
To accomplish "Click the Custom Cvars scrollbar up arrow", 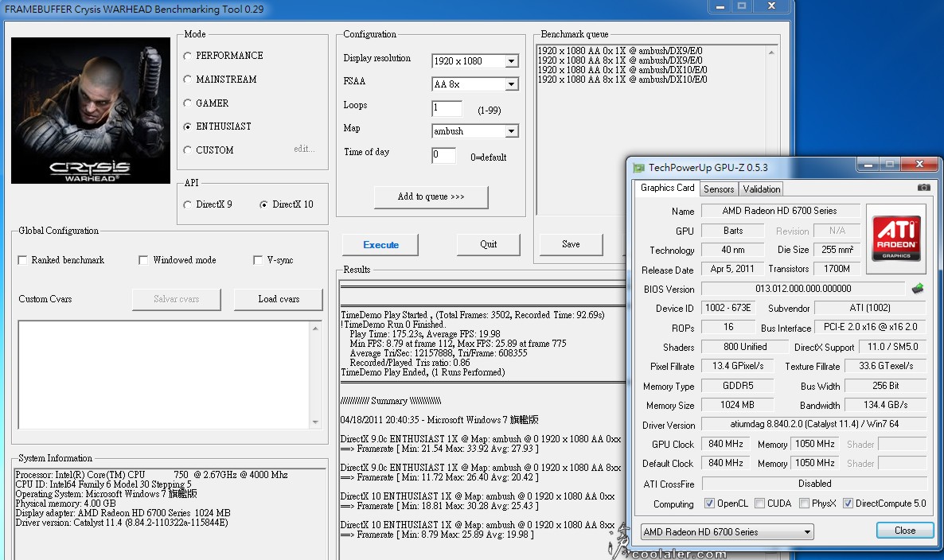I will point(315,329).
